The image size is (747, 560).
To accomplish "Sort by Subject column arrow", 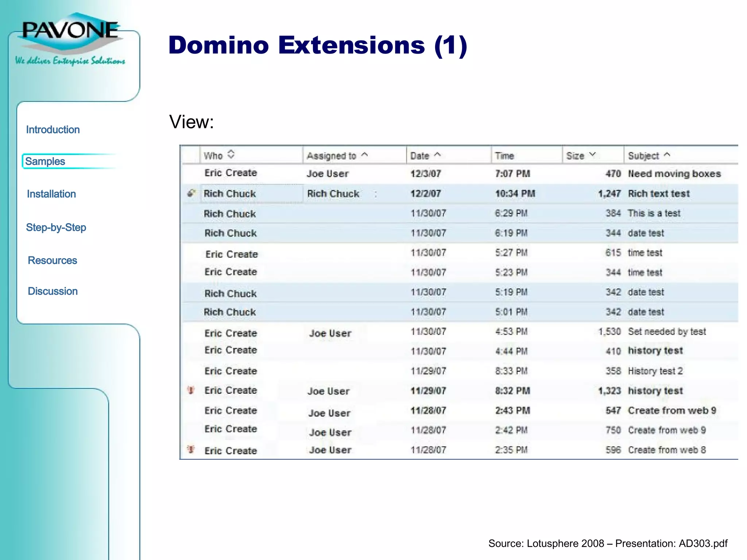I will tap(667, 155).
